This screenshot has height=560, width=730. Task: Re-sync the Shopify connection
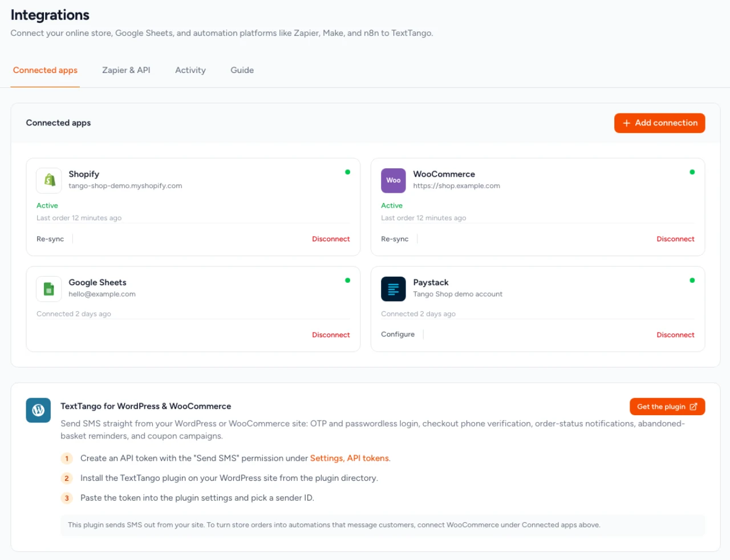tap(50, 239)
